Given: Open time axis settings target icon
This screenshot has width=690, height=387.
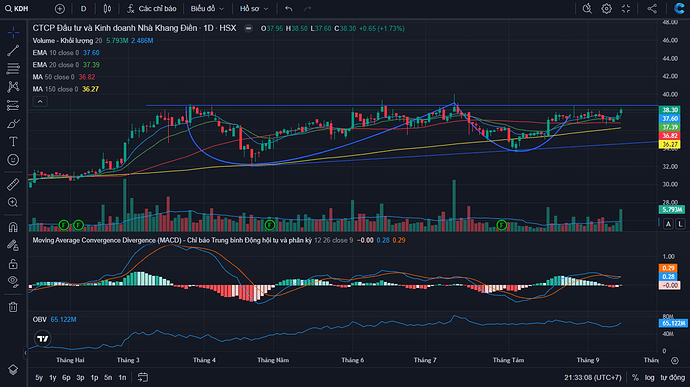Looking at the screenshot, I should 675,361.
